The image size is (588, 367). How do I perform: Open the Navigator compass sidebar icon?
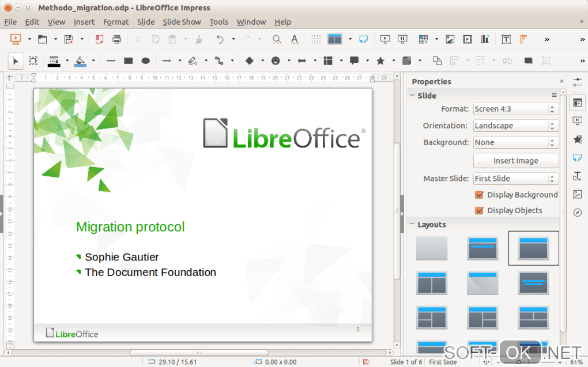tap(578, 213)
